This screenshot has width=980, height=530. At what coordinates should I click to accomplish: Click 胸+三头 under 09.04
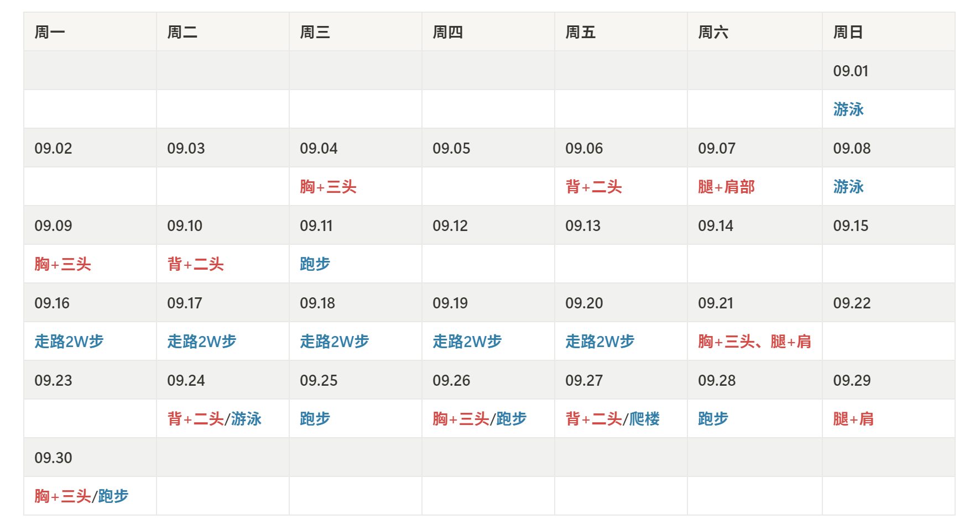pyautogui.click(x=328, y=187)
